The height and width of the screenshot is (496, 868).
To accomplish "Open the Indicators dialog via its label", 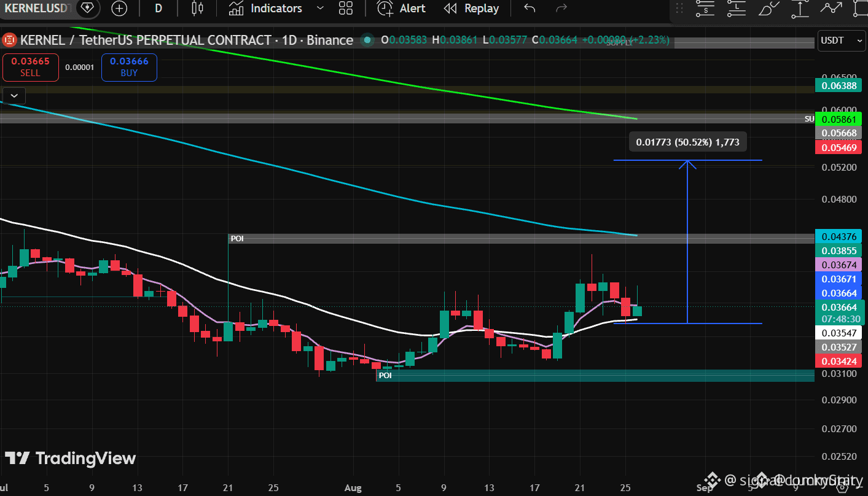I will 276,9.
